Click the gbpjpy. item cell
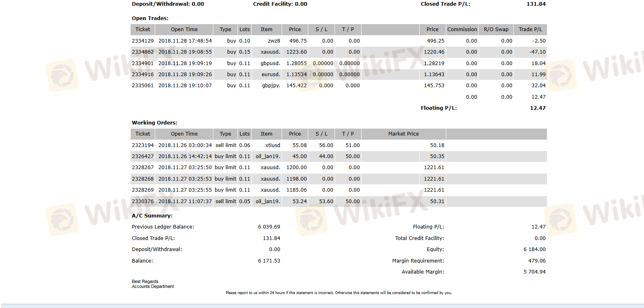Viewport: 644px width, 308px height. (x=271, y=86)
